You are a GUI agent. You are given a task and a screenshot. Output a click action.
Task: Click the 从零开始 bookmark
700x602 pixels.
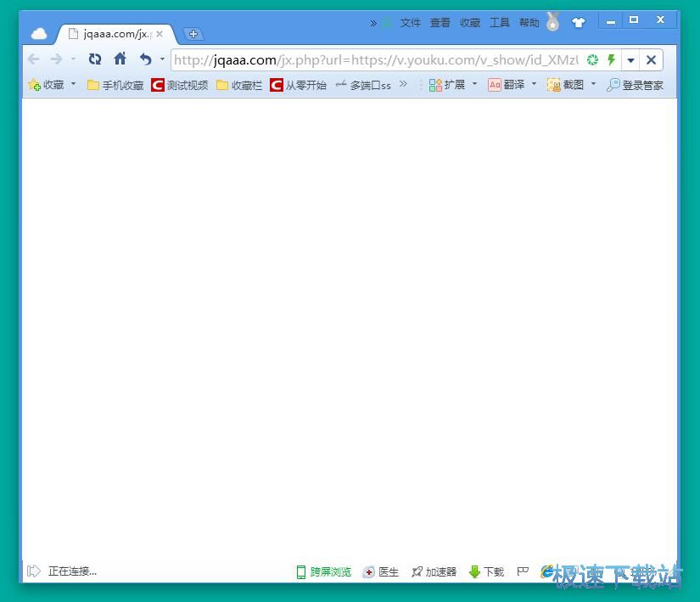point(296,84)
